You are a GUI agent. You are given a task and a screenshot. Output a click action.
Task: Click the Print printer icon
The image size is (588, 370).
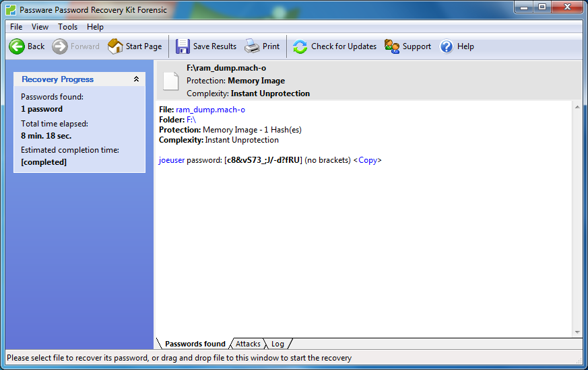click(x=252, y=46)
